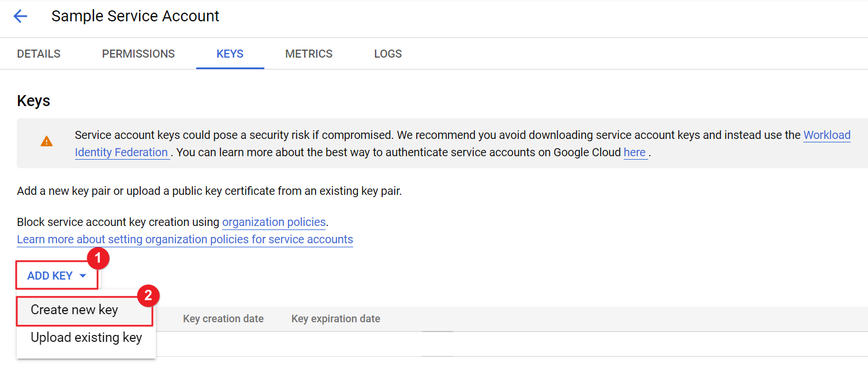This screenshot has height=377, width=868.
Task: Open the Workload Identity Federation link
Action: click(826, 135)
